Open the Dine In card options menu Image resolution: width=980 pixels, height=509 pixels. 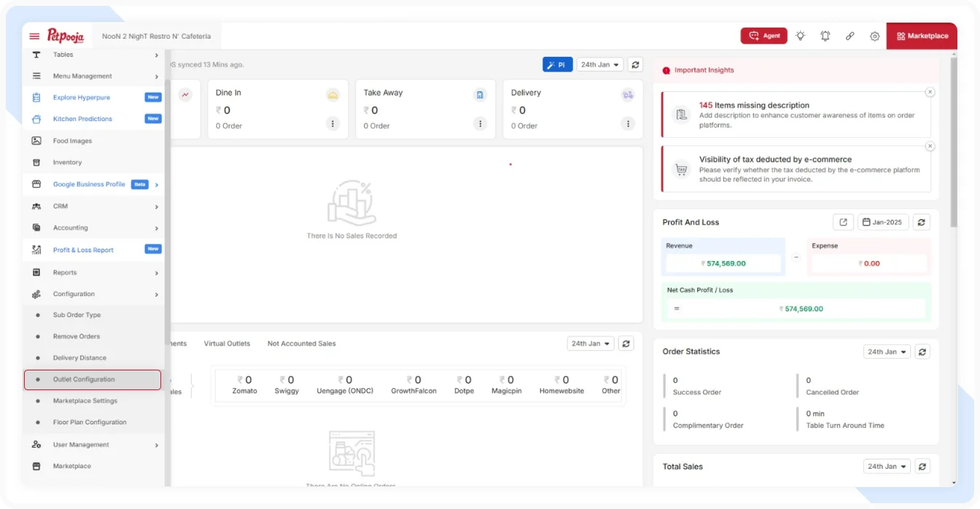(x=333, y=124)
